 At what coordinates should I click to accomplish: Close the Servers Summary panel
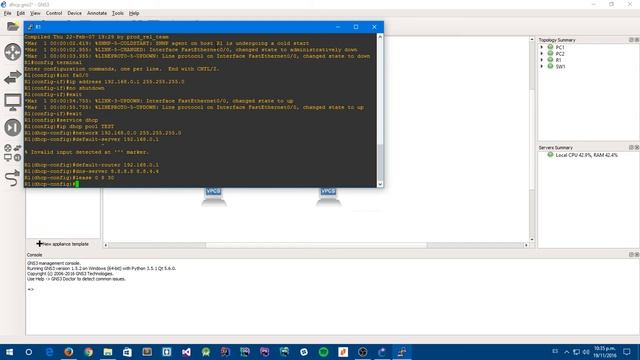pos(636,147)
